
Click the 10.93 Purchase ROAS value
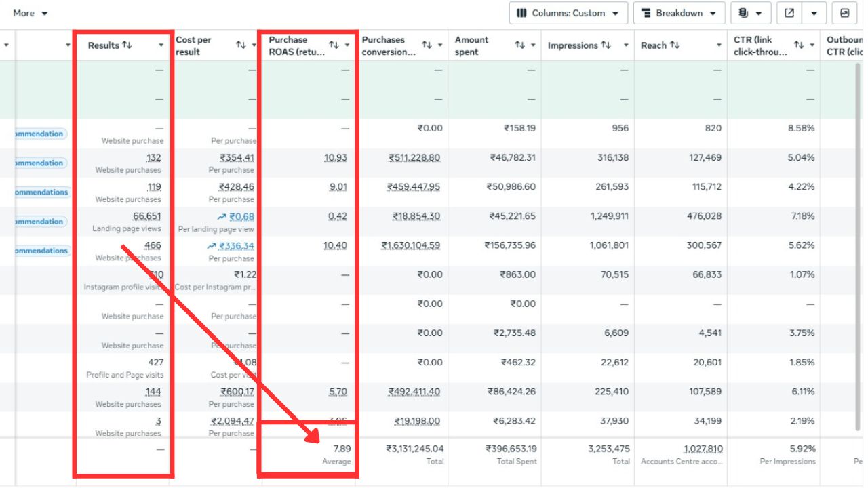(x=336, y=158)
